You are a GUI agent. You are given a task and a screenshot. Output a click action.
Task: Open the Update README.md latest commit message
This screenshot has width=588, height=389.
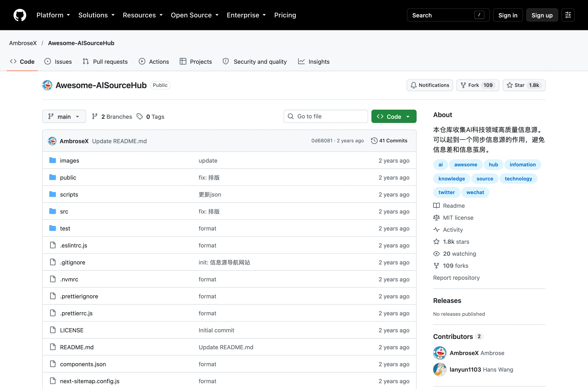[119, 141]
